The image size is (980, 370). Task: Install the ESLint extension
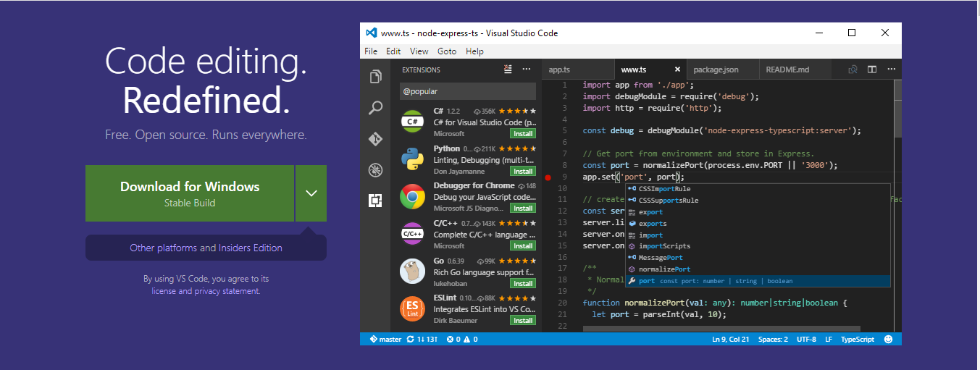pyautogui.click(x=523, y=321)
